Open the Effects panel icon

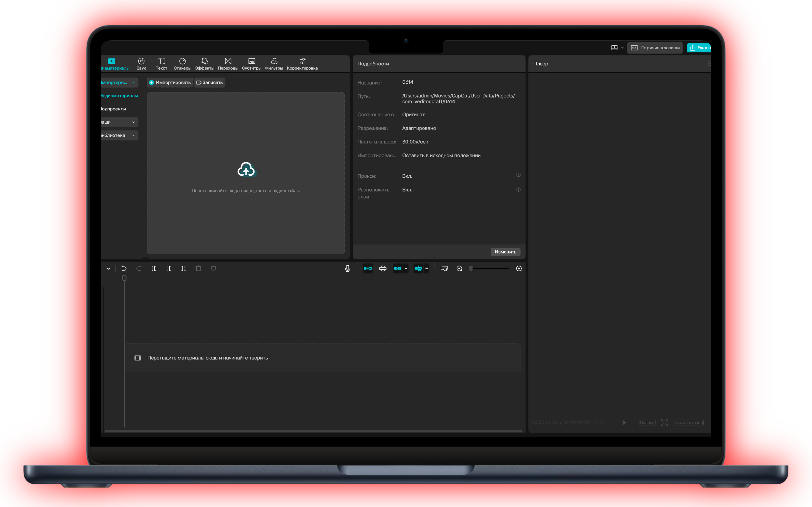tap(204, 61)
